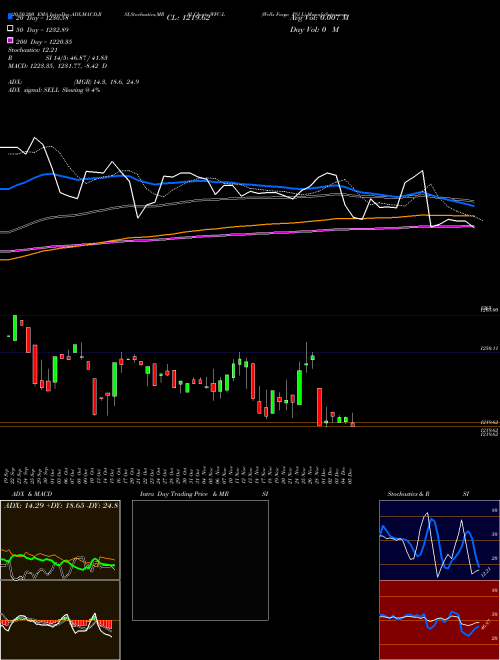This screenshot has height=660, width=500.
Task: Click the ADX: 14.29 +DY: 18.65 header
Action: pos(61,505)
